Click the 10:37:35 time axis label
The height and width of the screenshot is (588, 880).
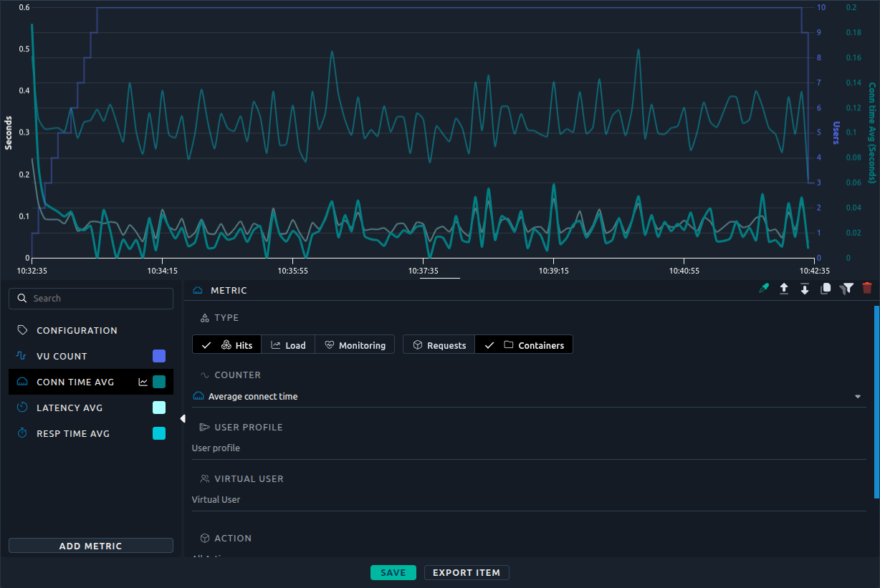tap(424, 271)
